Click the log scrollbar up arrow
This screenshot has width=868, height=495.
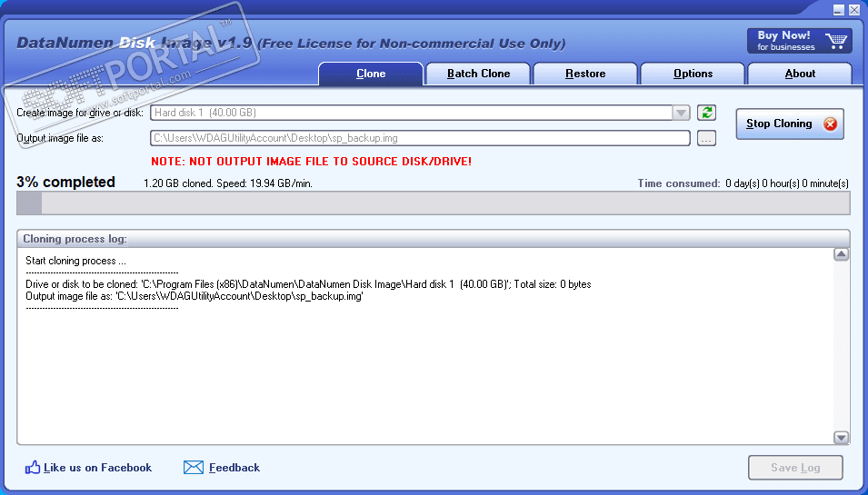(841, 254)
